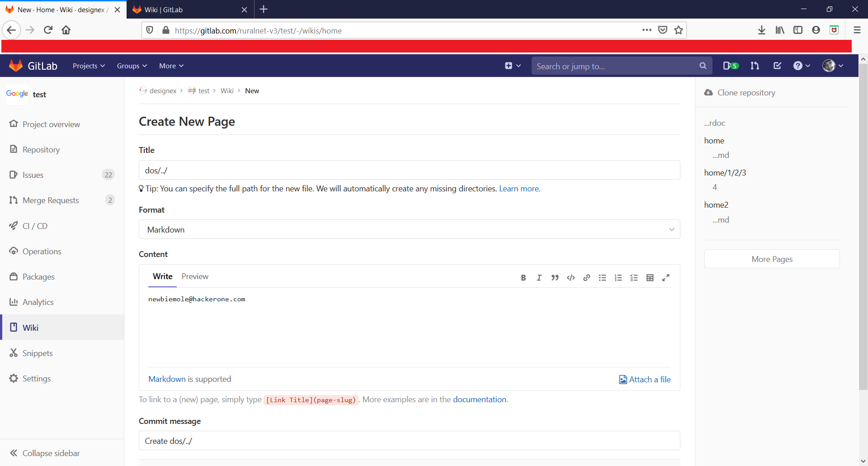Click the Bold formatting icon
The height and width of the screenshot is (466, 868).
click(x=523, y=278)
